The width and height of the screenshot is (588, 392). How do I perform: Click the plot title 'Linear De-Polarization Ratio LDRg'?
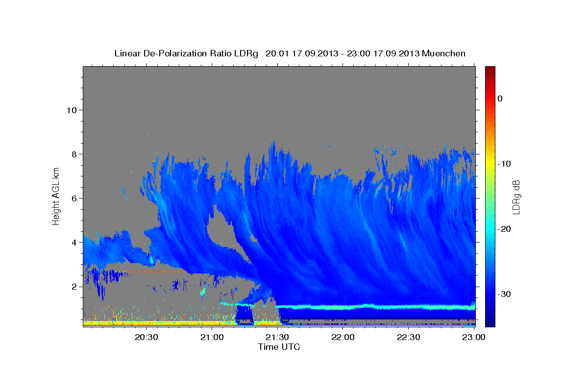tap(186, 53)
